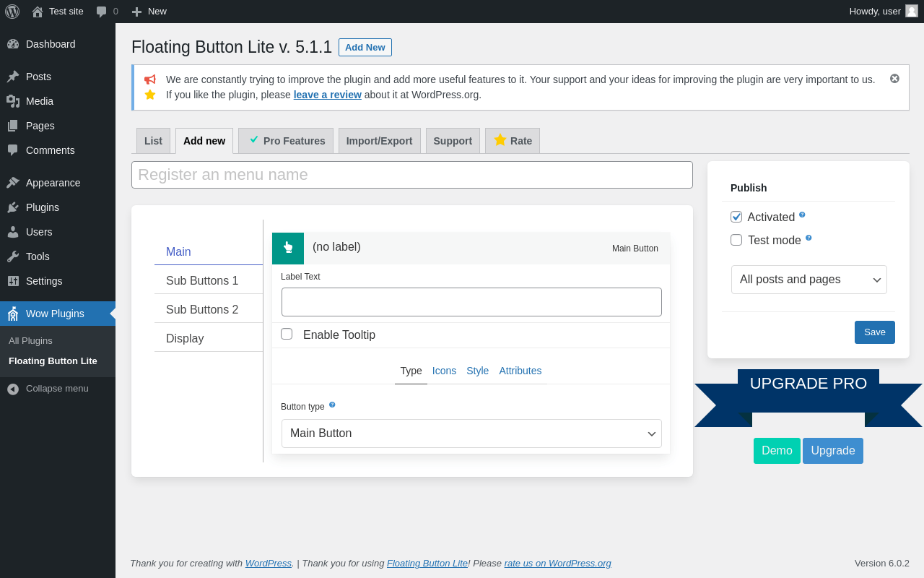The image size is (924, 578).
Task: Click help icon next to Activated
Action: pos(802,215)
